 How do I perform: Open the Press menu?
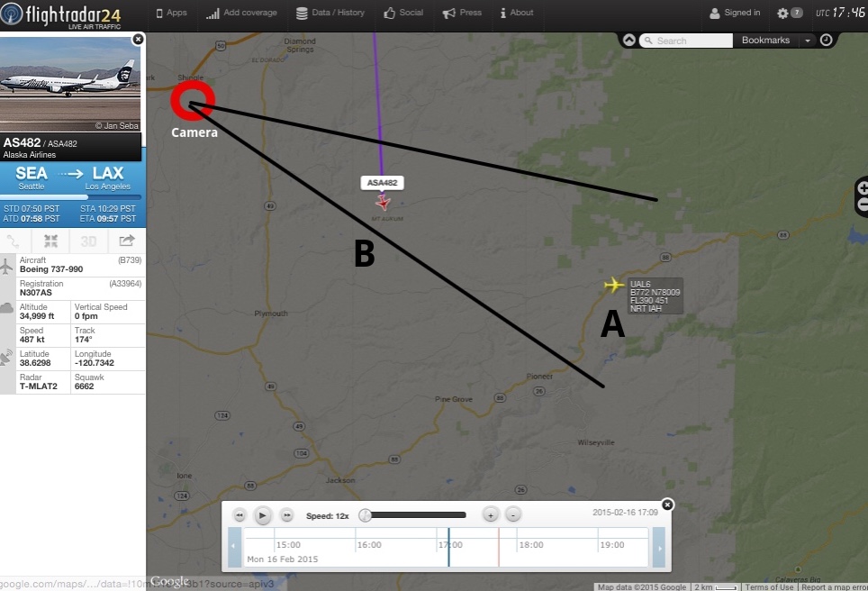462,13
